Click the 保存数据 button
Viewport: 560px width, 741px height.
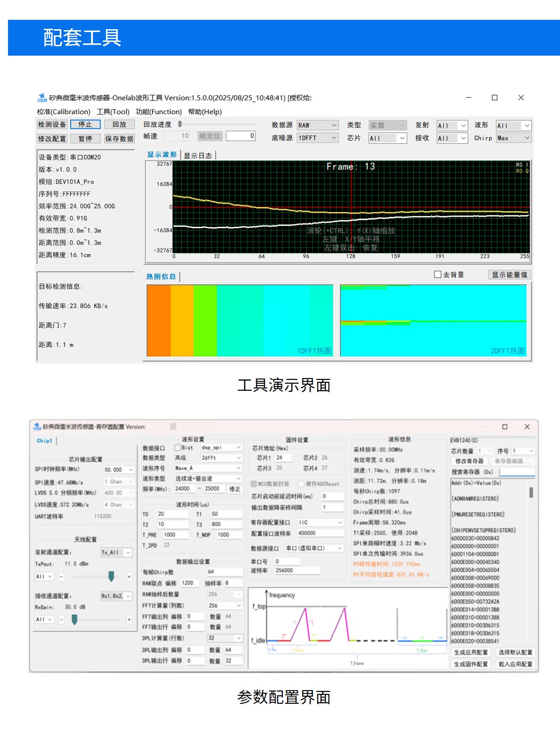(x=119, y=139)
